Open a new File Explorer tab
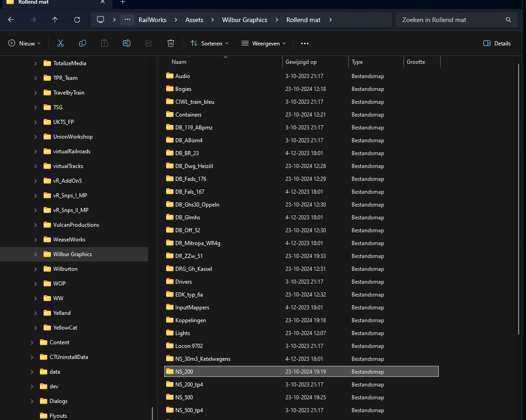This screenshot has height=420, width=526. 123,2
